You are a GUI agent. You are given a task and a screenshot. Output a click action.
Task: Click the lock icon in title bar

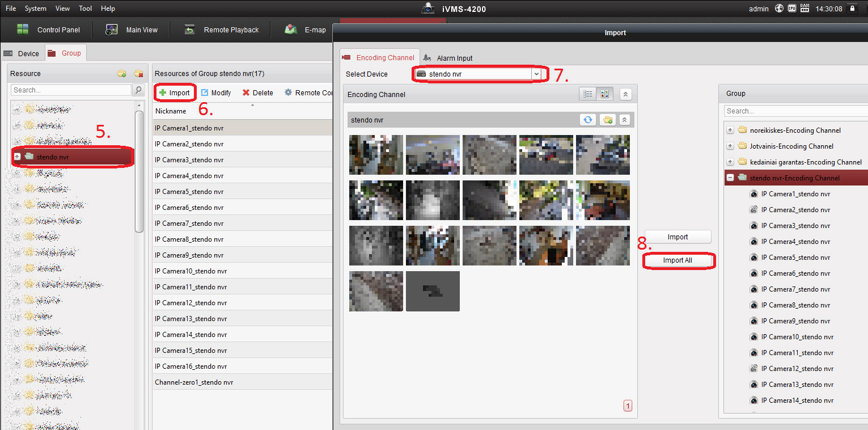click(x=852, y=9)
